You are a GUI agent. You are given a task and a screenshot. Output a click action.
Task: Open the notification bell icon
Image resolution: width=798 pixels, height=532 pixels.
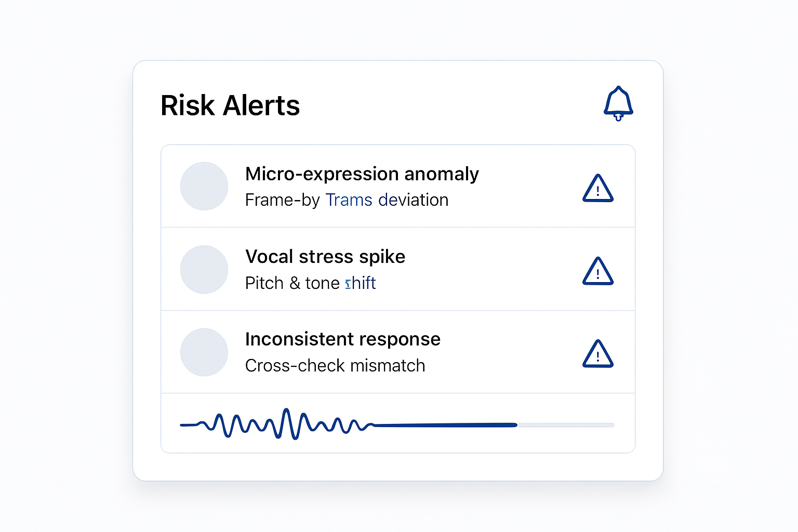[x=618, y=103]
